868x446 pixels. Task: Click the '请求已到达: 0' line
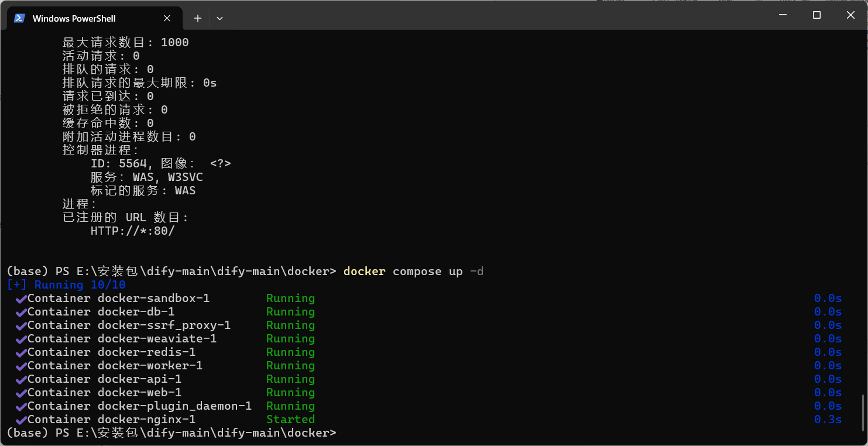[108, 97]
